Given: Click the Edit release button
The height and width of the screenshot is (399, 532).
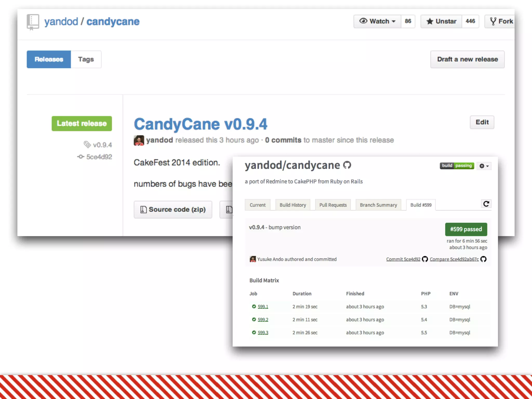Looking at the screenshot, I should [x=482, y=122].
